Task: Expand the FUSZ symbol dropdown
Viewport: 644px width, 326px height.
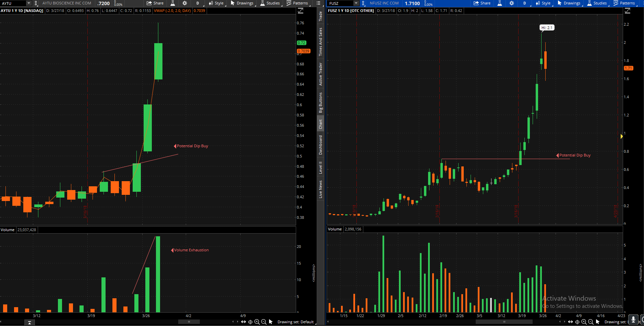Action: (x=356, y=3)
